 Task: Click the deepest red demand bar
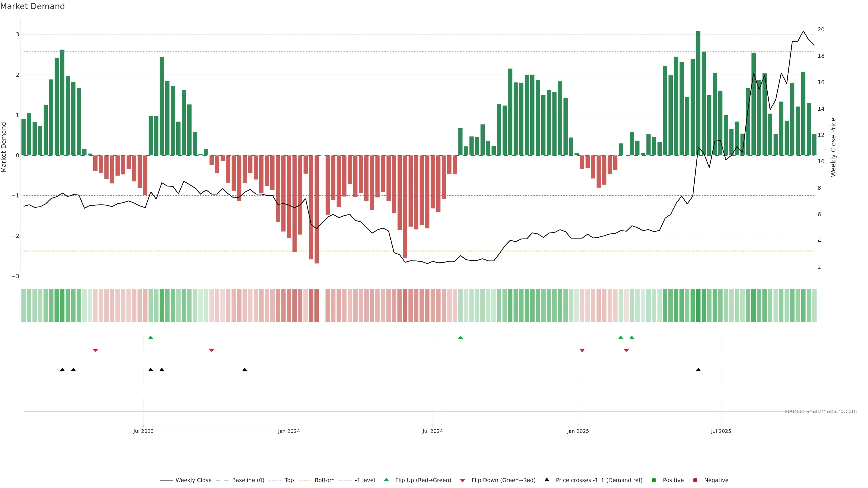tap(316, 209)
